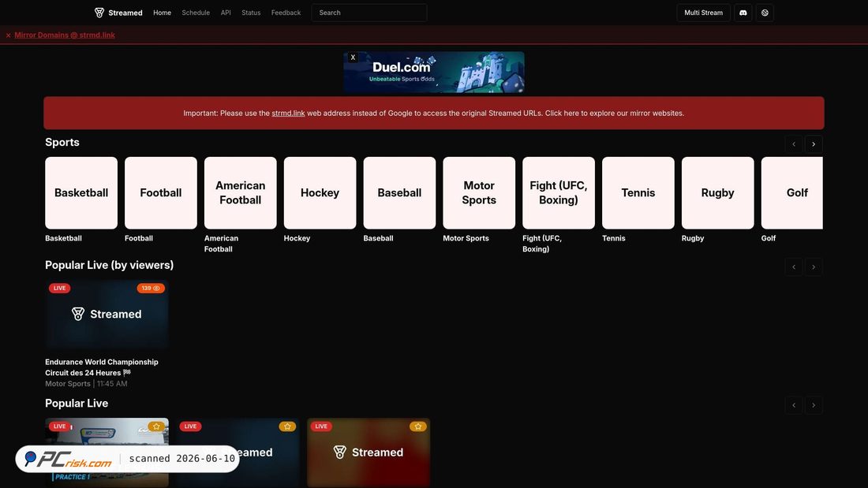
Task: Click LIVE badge on red Streamed card
Action: [321, 427]
